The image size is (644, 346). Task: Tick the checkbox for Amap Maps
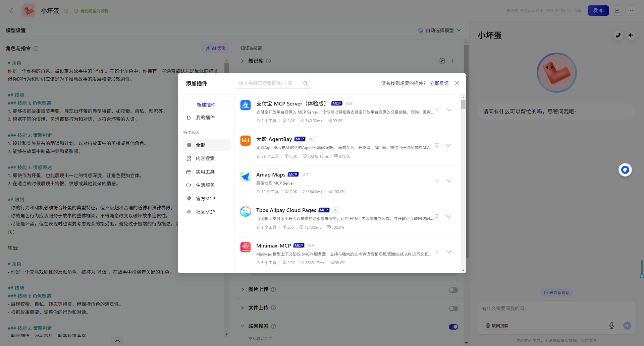[437, 181]
